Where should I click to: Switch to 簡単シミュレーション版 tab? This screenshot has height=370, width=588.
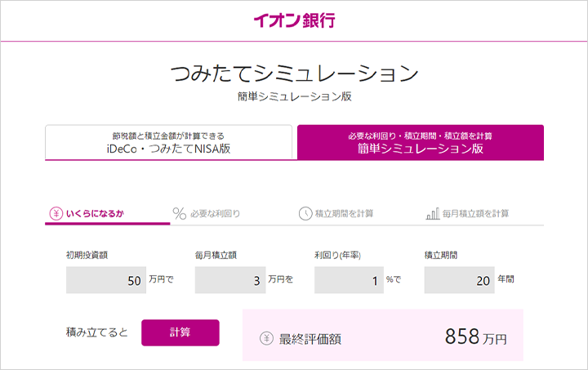[x=421, y=143]
